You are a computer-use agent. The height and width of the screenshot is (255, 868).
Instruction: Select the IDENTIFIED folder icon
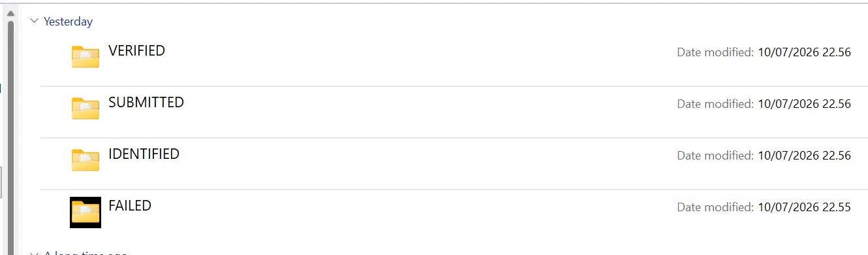(85, 160)
